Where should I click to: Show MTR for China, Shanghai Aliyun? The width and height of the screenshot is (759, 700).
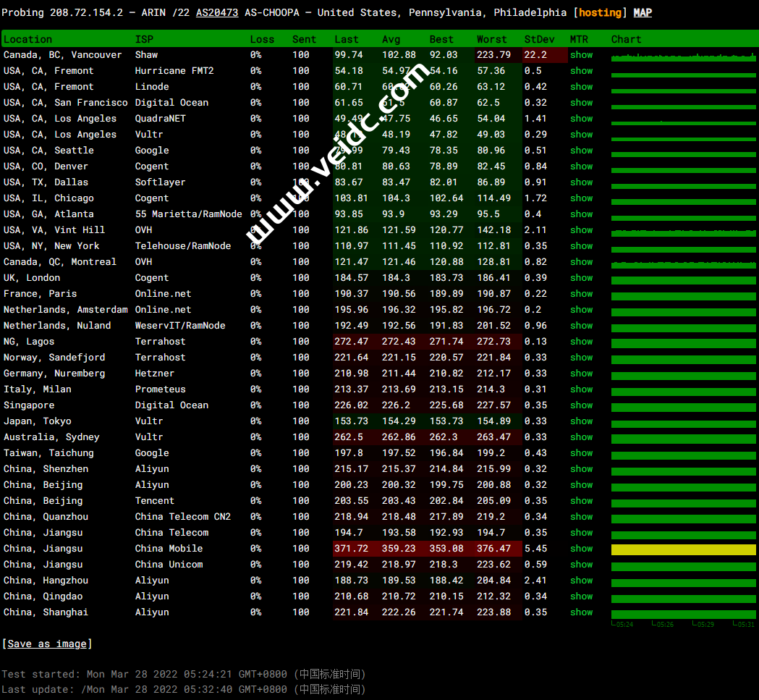581,612
